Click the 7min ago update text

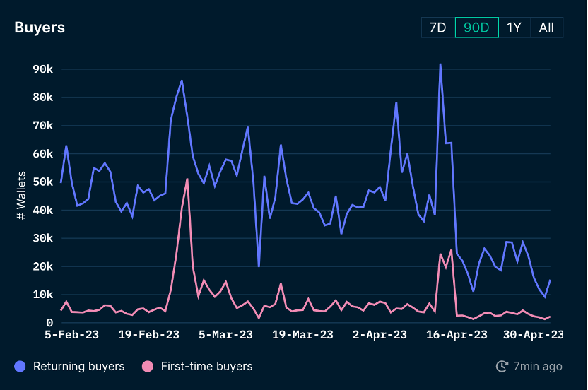pos(538,366)
